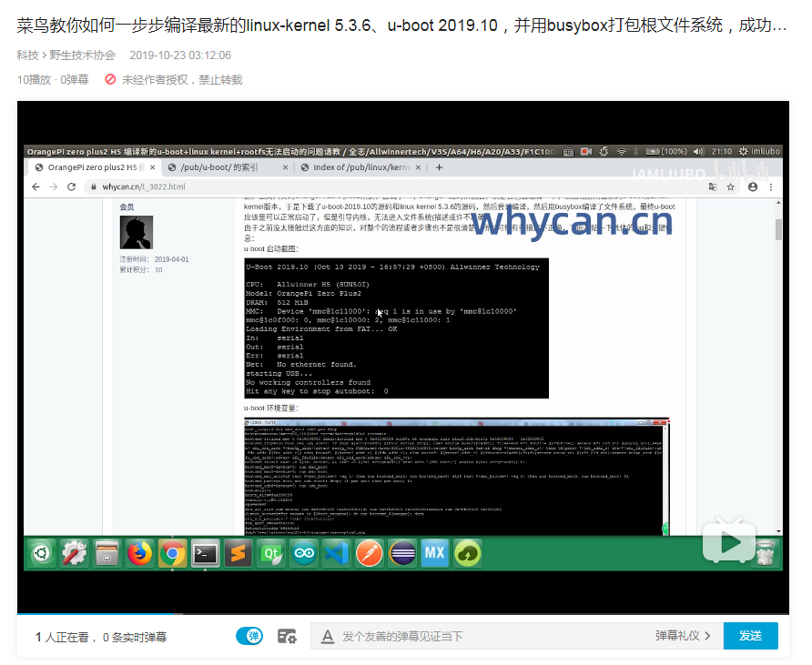The width and height of the screenshot is (812, 665).
Task: Launch Firefox from the dock
Action: click(x=140, y=554)
